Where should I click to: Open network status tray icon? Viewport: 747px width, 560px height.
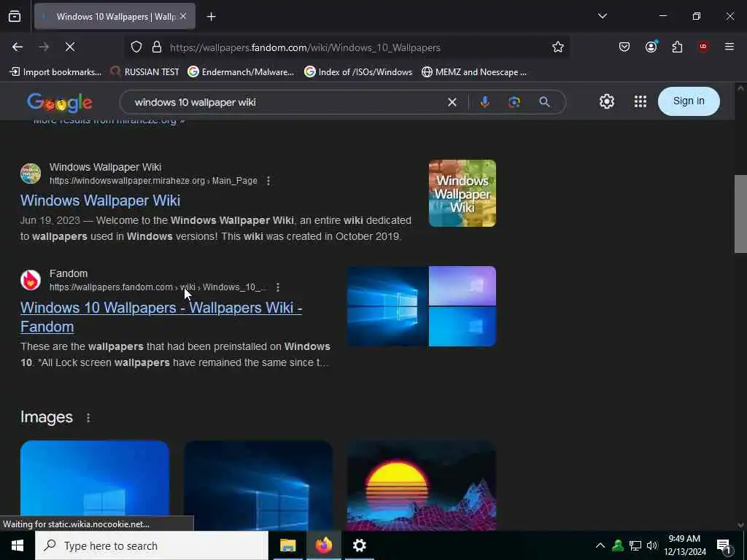(635, 545)
